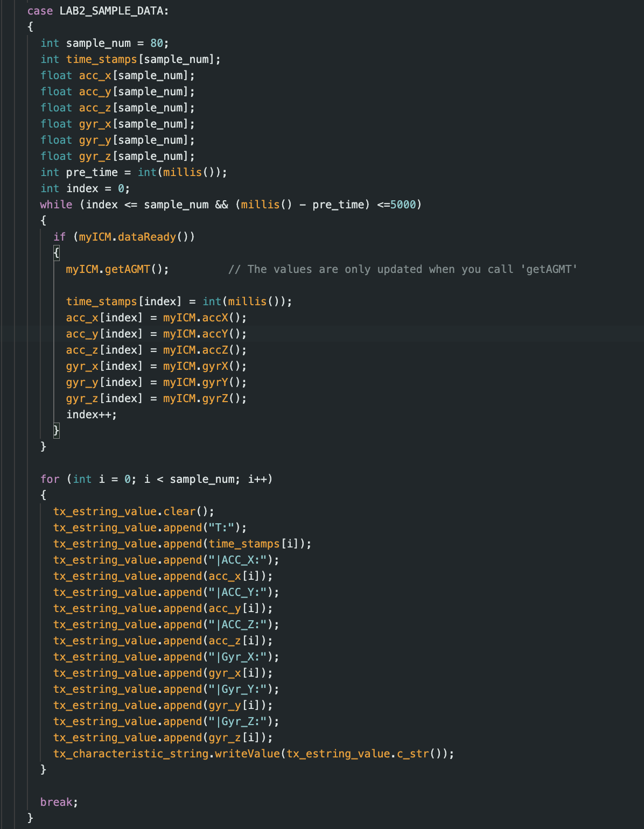Click 'gyr_z[index] = myICM.gyrZ();' line
Screen dimensions: 644x829
[x=157, y=398]
